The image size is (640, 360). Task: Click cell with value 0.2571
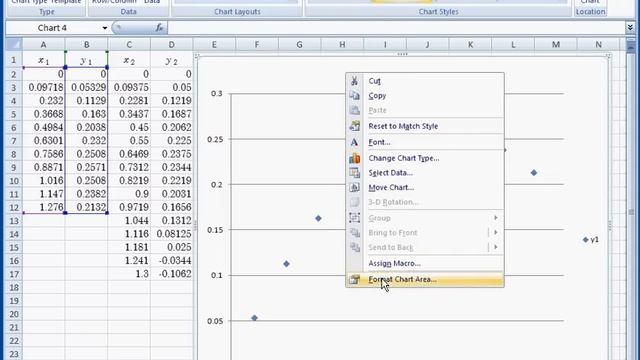86,167
